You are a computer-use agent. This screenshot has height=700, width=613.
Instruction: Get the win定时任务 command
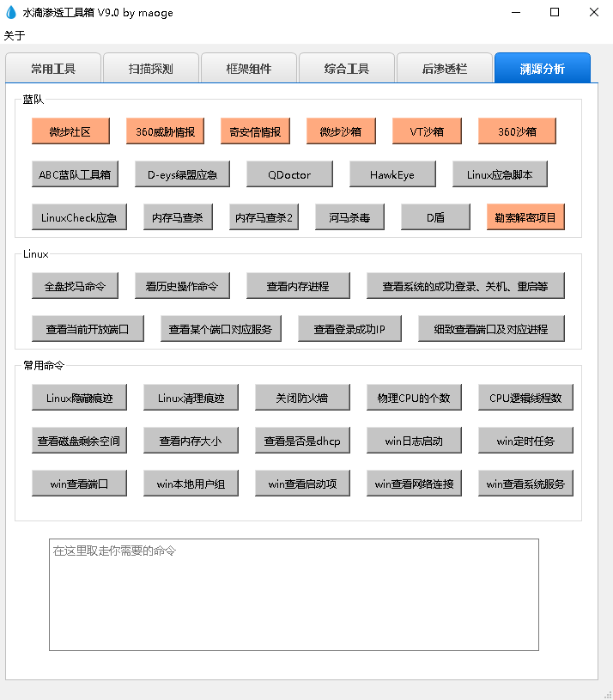click(x=525, y=441)
